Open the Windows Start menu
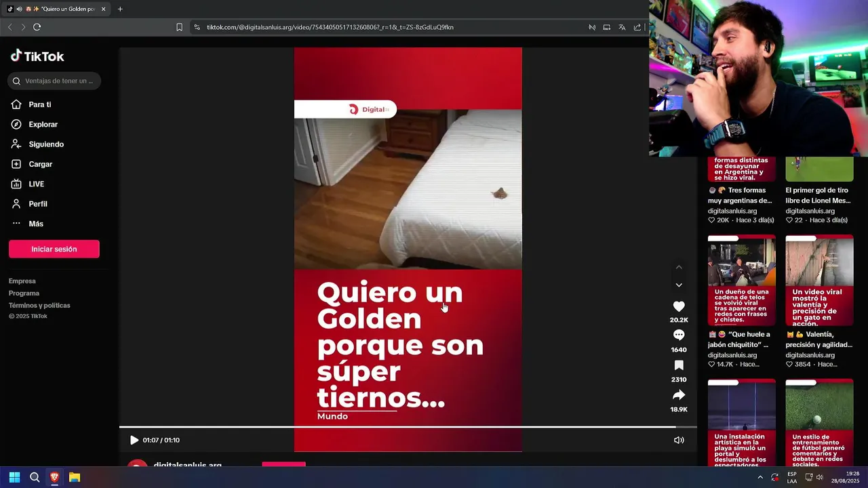Image resolution: width=868 pixels, height=488 pixels. [x=14, y=477]
